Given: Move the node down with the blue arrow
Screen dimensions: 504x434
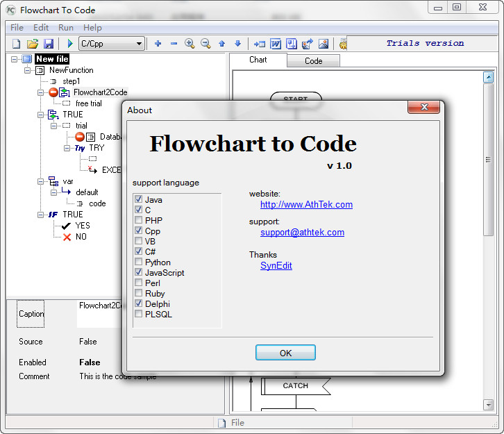Looking at the screenshot, I should [238, 43].
